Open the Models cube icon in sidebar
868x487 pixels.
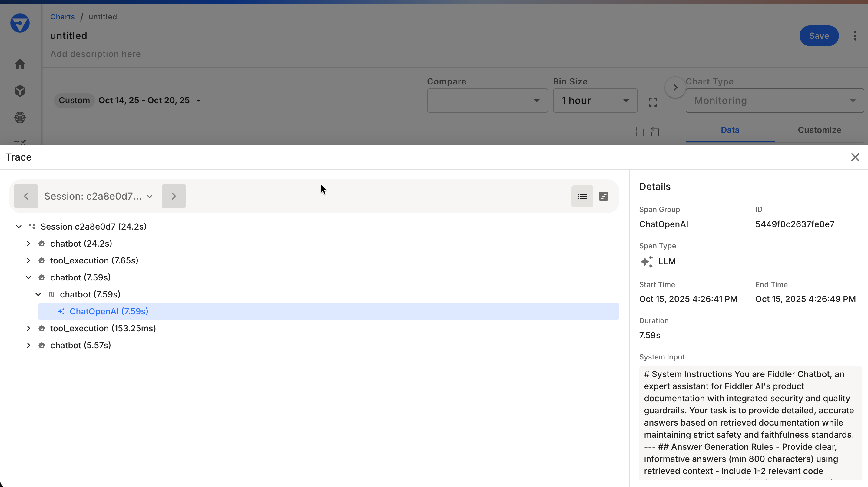(20, 91)
